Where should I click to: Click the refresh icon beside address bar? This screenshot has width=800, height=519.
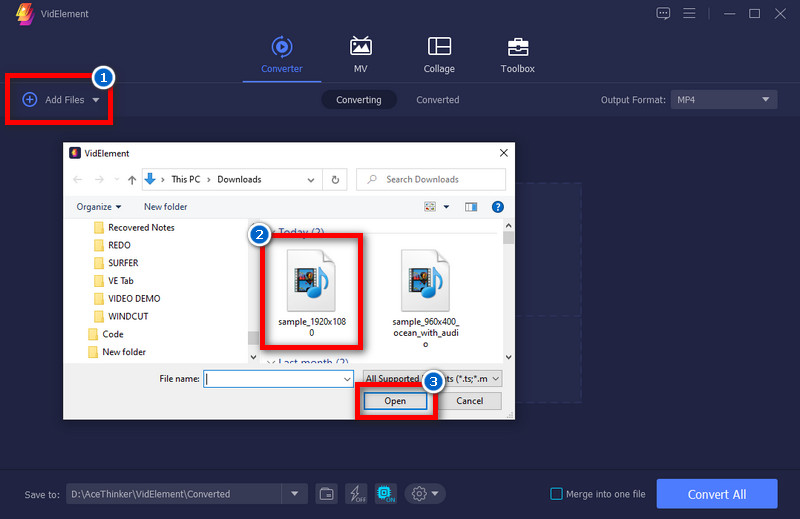[335, 180]
